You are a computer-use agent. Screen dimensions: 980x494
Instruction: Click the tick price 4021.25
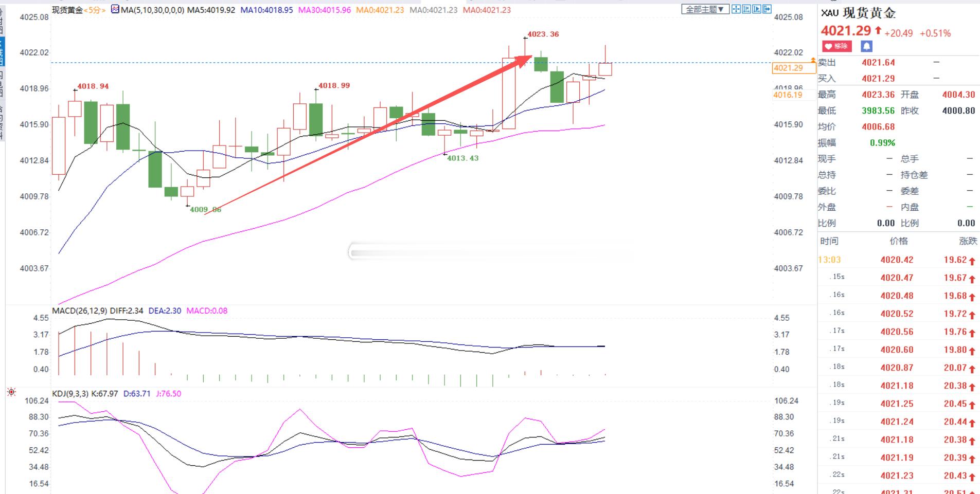pos(897,404)
